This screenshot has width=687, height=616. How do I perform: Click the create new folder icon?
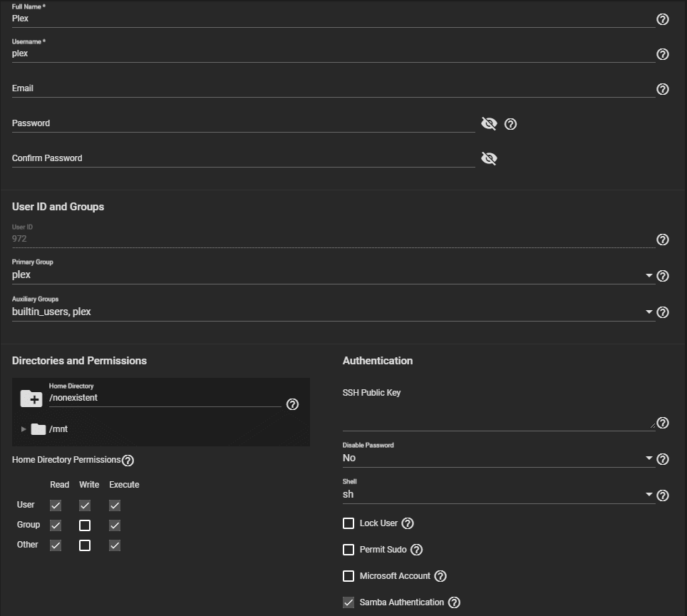coord(31,399)
